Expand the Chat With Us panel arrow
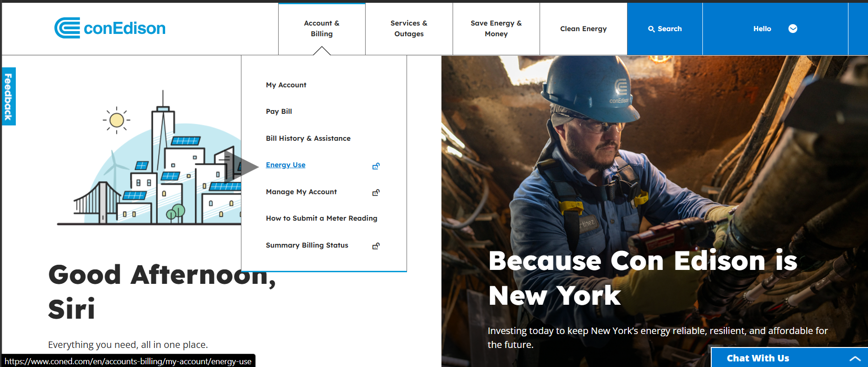 pos(855,358)
